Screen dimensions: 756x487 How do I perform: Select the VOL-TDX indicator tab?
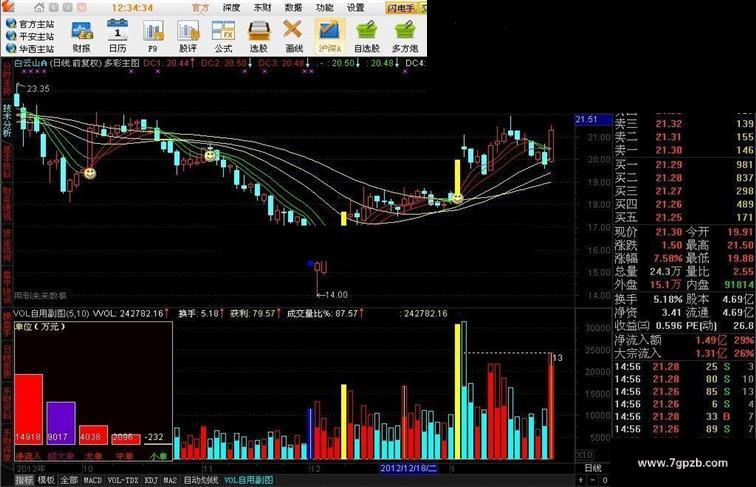123,480
